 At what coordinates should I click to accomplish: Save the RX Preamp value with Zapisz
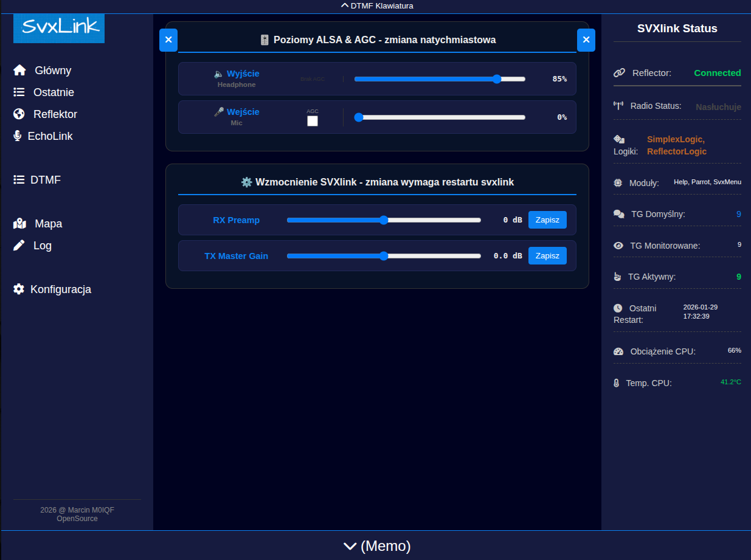[547, 220]
